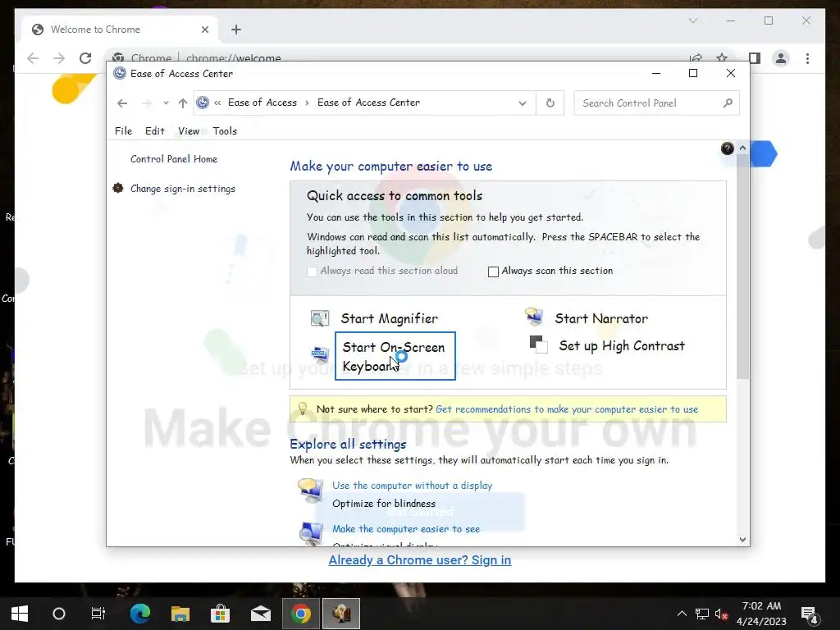
Task: Click the 'Make the computer easier to see' icon
Action: coord(311,533)
